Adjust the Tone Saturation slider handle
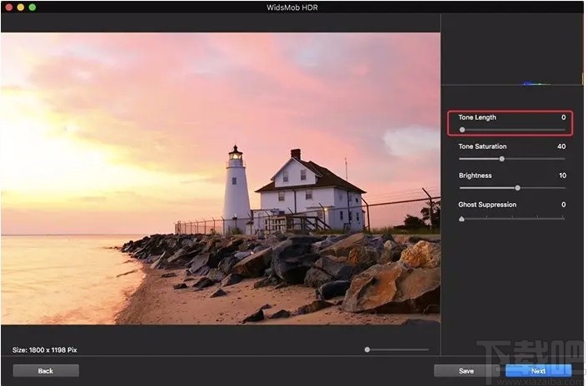This screenshot has height=386, width=588. (x=501, y=159)
